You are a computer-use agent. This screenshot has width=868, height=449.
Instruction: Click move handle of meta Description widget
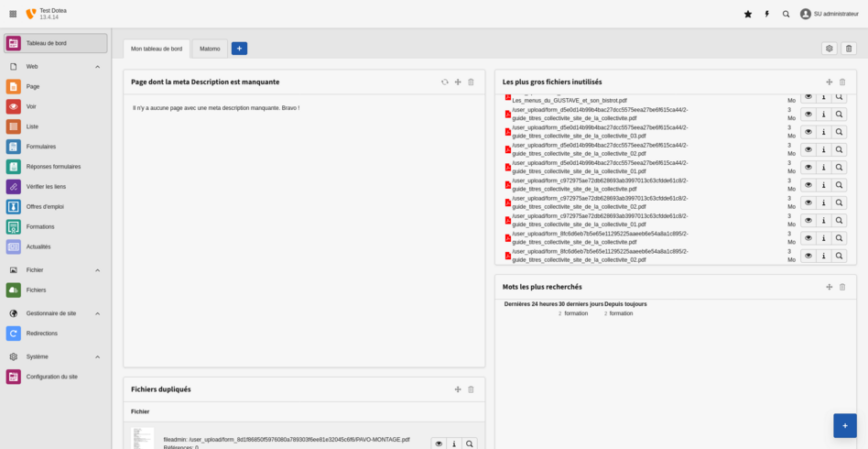pyautogui.click(x=458, y=82)
